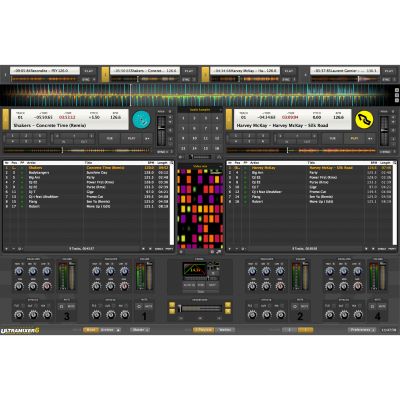
Task: Trigger sampler pad 11
Action: [x=206, y=138]
